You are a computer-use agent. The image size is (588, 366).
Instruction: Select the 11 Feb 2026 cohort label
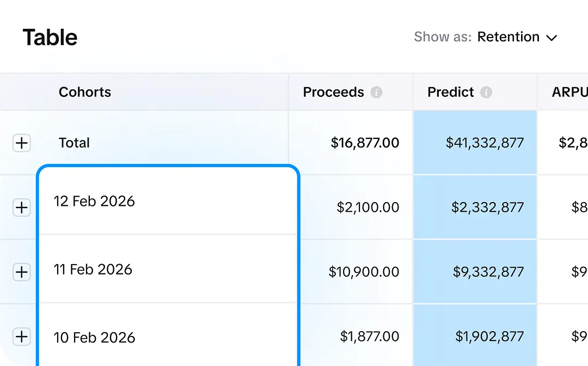94,269
